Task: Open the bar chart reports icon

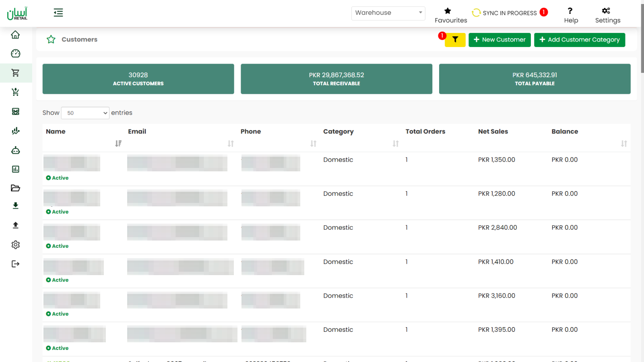Action: click(x=15, y=169)
